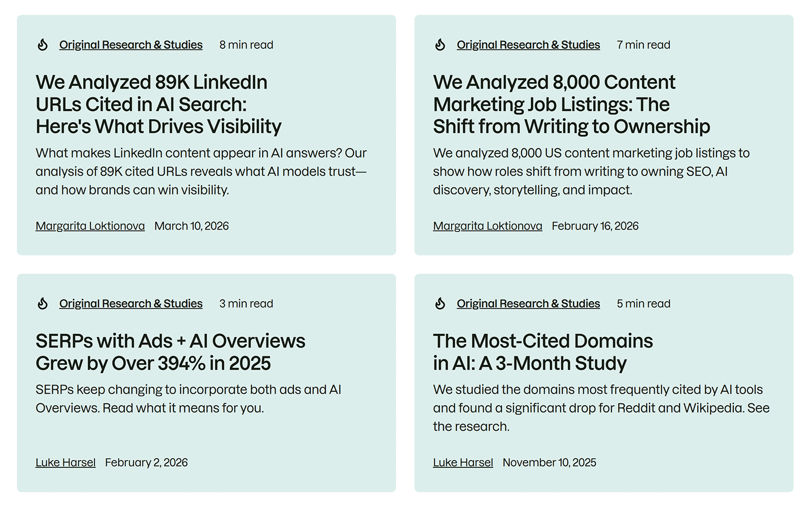Click 'Original Research & Studies' on the SERPs card
This screenshot has height=510, width=812.
tap(130, 303)
